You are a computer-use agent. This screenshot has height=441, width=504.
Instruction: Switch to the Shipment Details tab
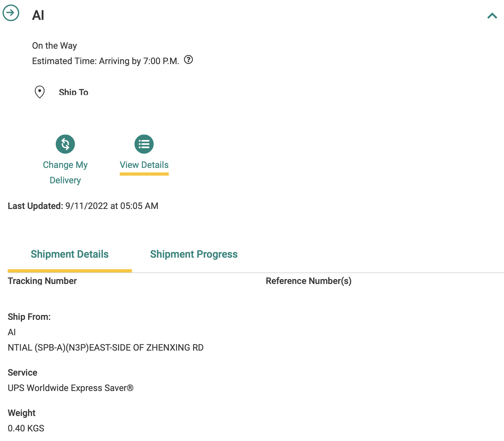(69, 254)
